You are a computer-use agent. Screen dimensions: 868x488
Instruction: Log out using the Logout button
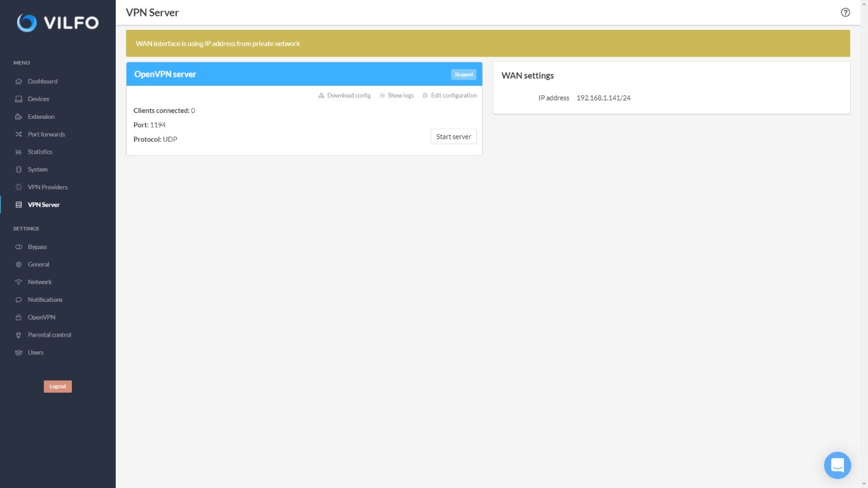pyautogui.click(x=58, y=386)
